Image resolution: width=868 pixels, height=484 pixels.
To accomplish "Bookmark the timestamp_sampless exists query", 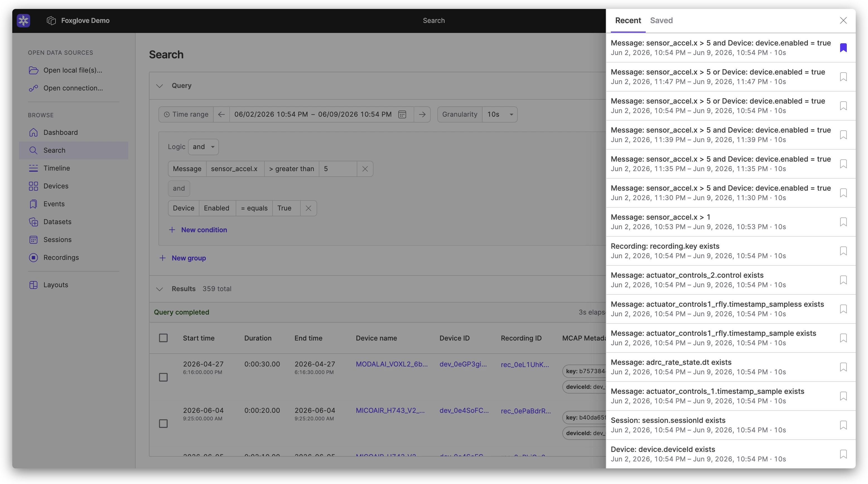I will [x=843, y=309].
